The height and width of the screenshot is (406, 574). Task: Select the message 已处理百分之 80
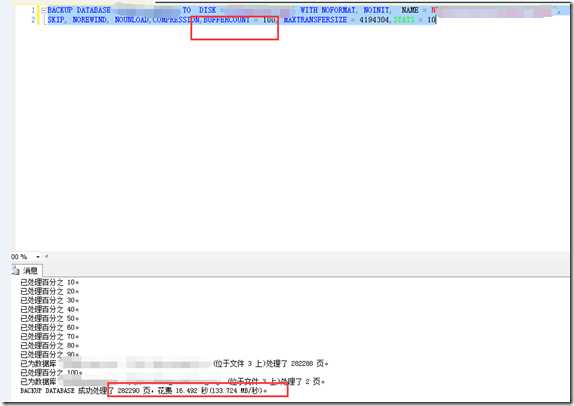pos(49,346)
